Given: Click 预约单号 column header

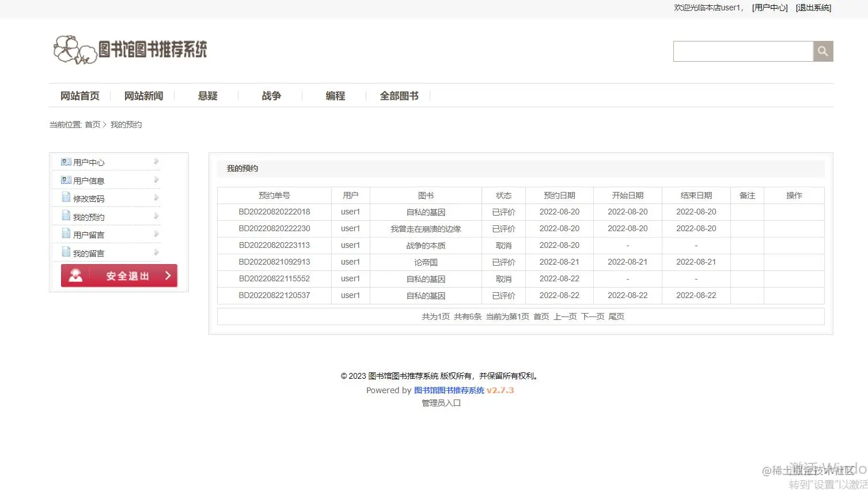Looking at the screenshot, I should click(274, 195).
